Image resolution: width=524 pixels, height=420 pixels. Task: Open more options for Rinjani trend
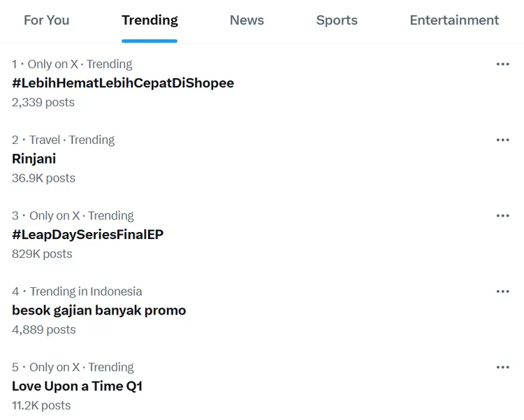(x=502, y=140)
